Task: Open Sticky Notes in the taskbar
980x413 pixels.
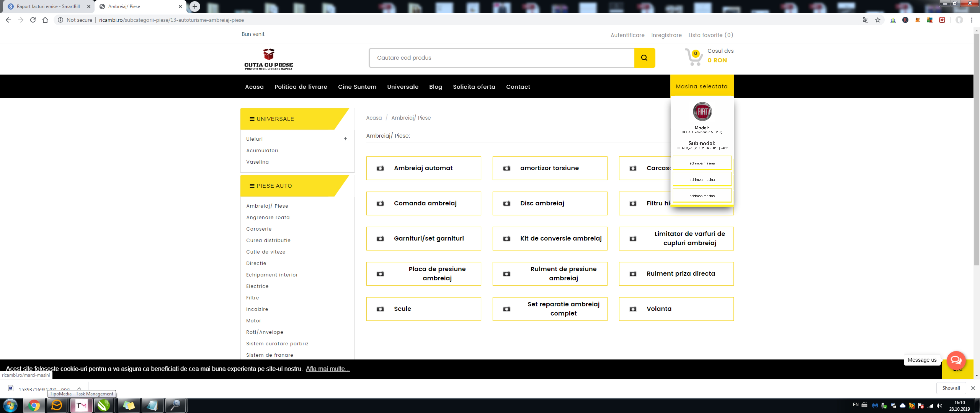Action: tap(129, 405)
